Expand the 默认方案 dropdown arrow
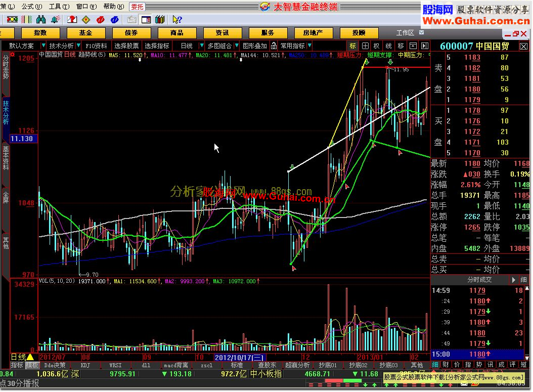The height and width of the screenshot is (392, 533). (x=43, y=46)
